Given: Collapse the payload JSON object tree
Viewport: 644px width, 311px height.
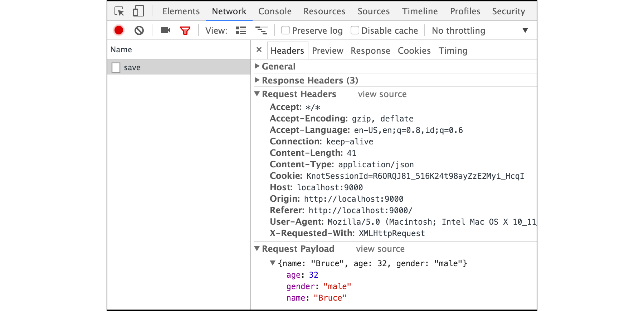Looking at the screenshot, I should pyautogui.click(x=273, y=263).
